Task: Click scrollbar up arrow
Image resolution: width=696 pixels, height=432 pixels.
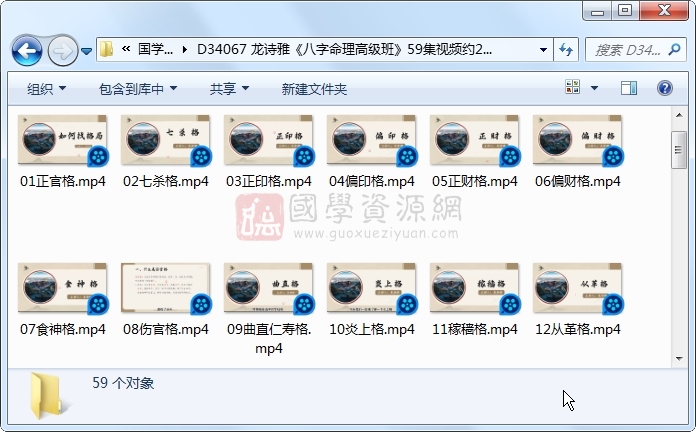Action: pyautogui.click(x=679, y=115)
